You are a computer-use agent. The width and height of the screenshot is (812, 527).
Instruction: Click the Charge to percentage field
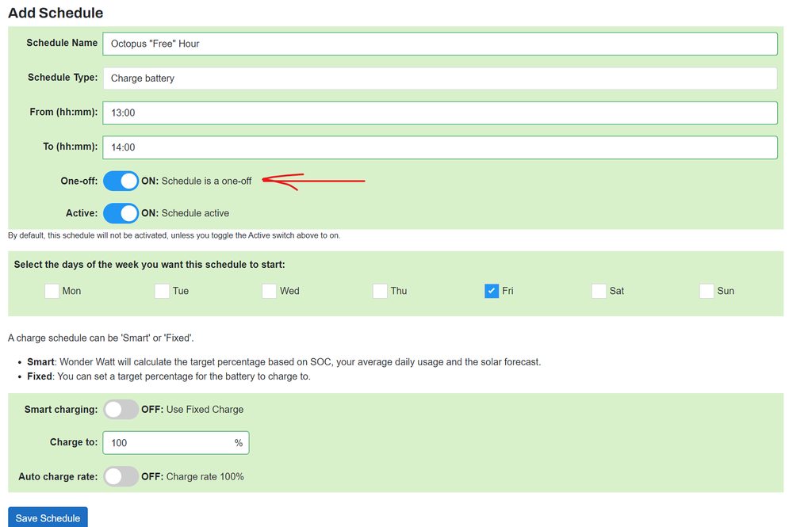pyautogui.click(x=167, y=443)
